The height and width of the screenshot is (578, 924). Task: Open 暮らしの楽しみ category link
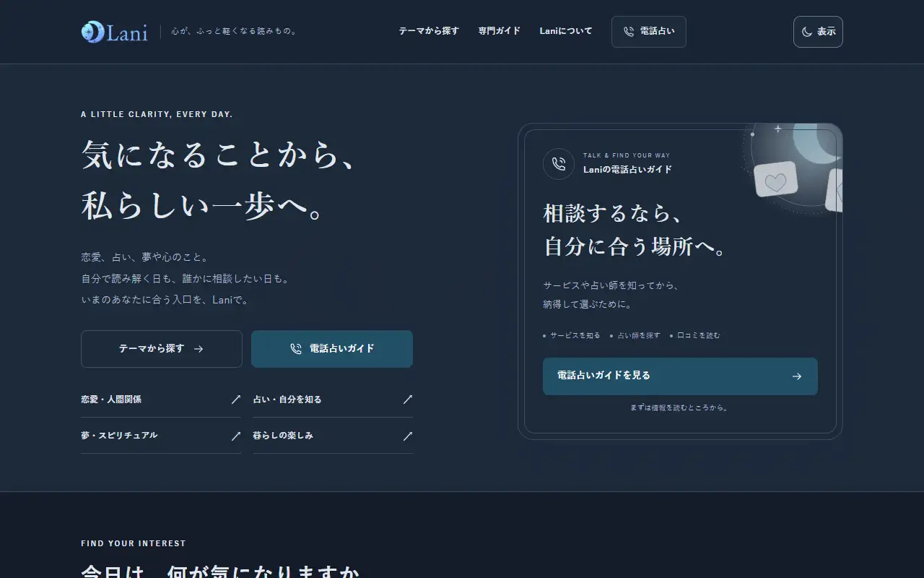coord(333,436)
